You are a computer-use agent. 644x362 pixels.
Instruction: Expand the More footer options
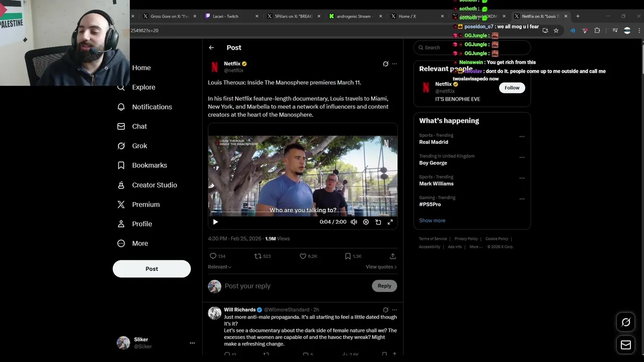click(475, 247)
